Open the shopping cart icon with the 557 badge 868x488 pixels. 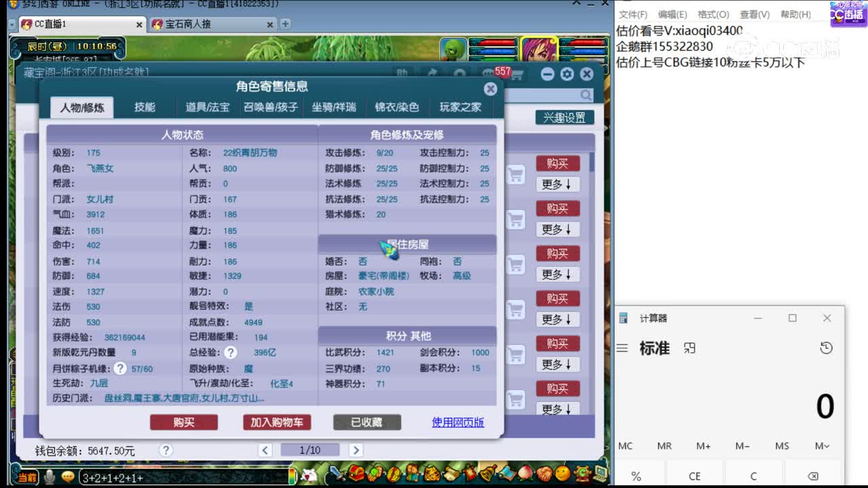(517, 75)
